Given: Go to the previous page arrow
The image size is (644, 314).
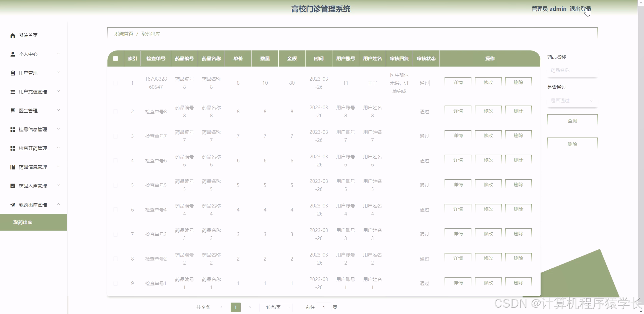Looking at the screenshot, I should [221, 307].
